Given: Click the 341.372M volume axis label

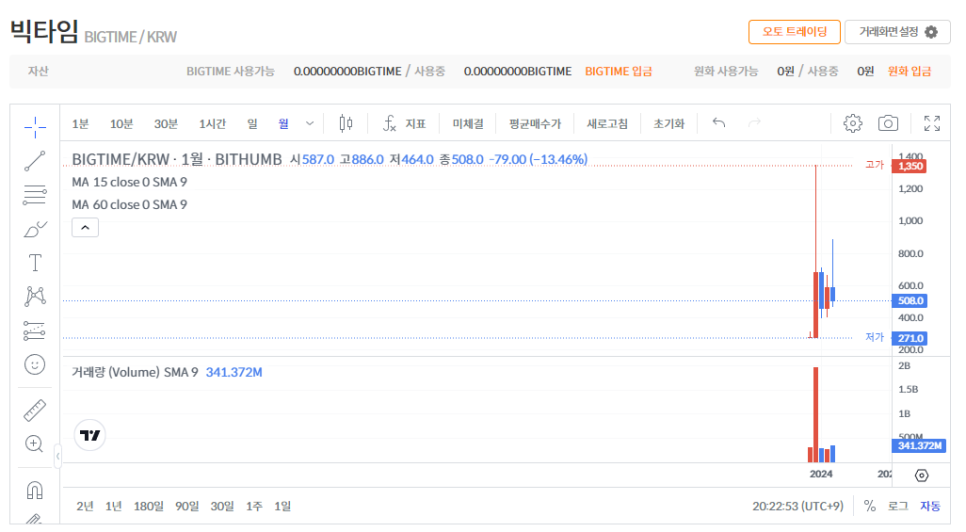Looking at the screenshot, I should coord(919,446).
